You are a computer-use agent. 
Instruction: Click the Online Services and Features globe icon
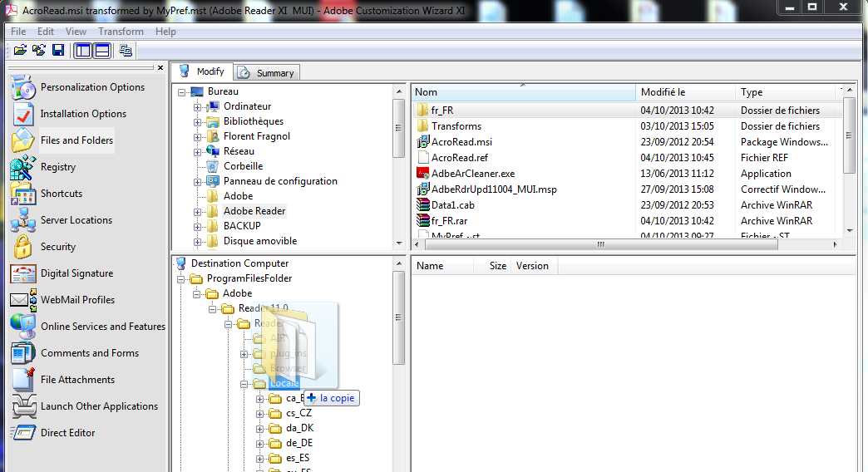22,327
